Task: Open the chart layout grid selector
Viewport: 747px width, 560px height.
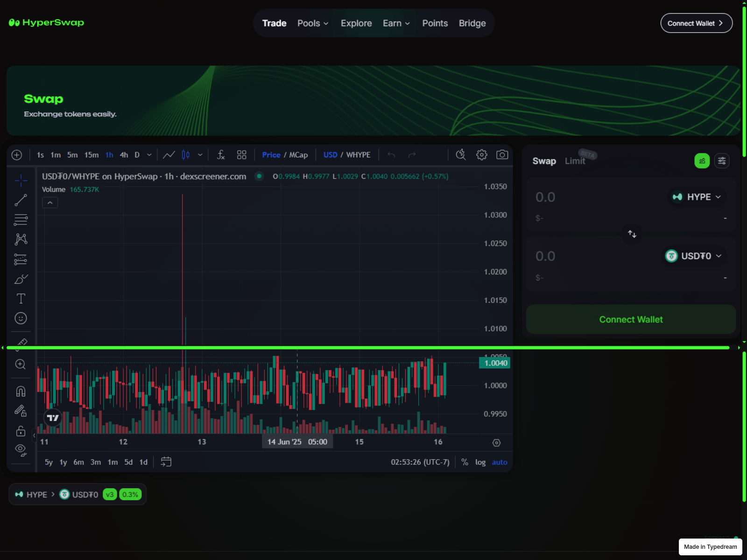Action: (241, 155)
